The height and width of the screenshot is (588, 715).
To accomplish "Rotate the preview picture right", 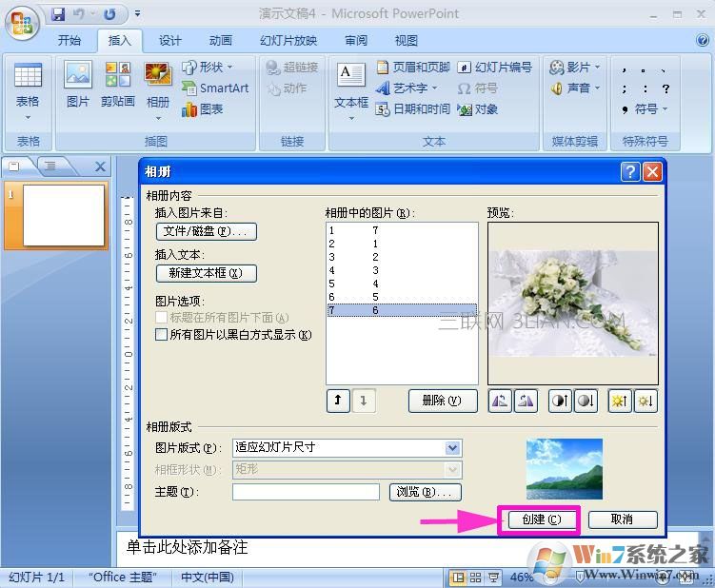I will click(x=526, y=402).
